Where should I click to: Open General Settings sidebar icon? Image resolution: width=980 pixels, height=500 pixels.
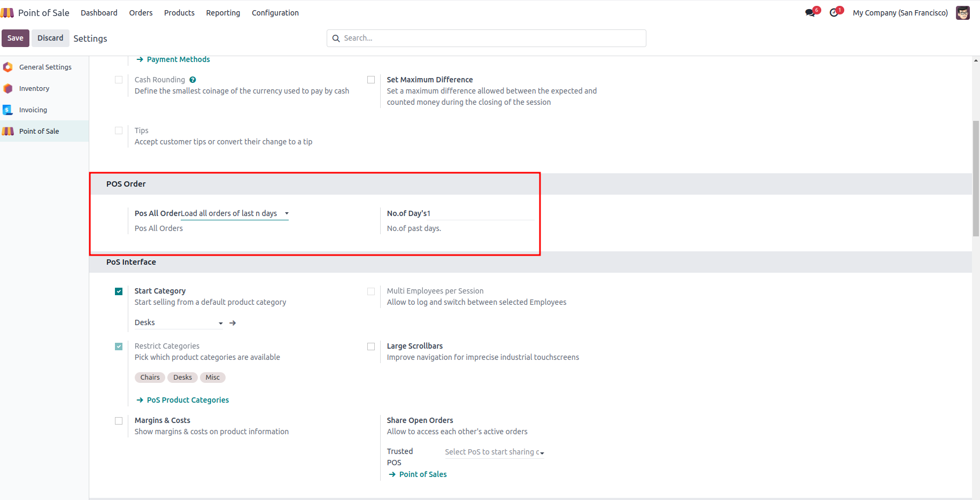(8, 67)
